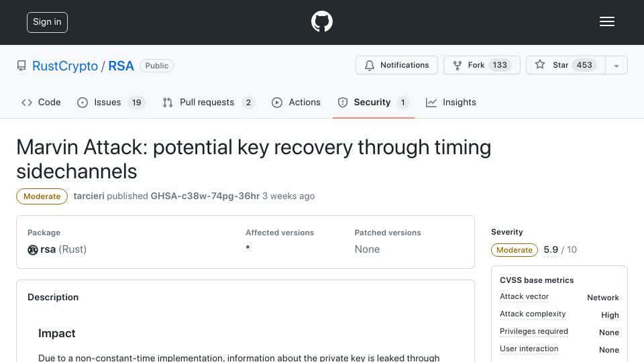Image resolution: width=644 pixels, height=362 pixels.
Task: Click the Actions play icon
Action: tap(277, 103)
